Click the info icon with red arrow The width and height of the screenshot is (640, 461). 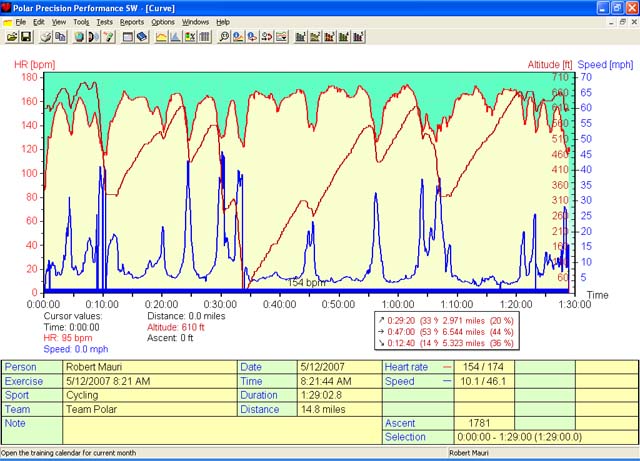[x=252, y=37]
